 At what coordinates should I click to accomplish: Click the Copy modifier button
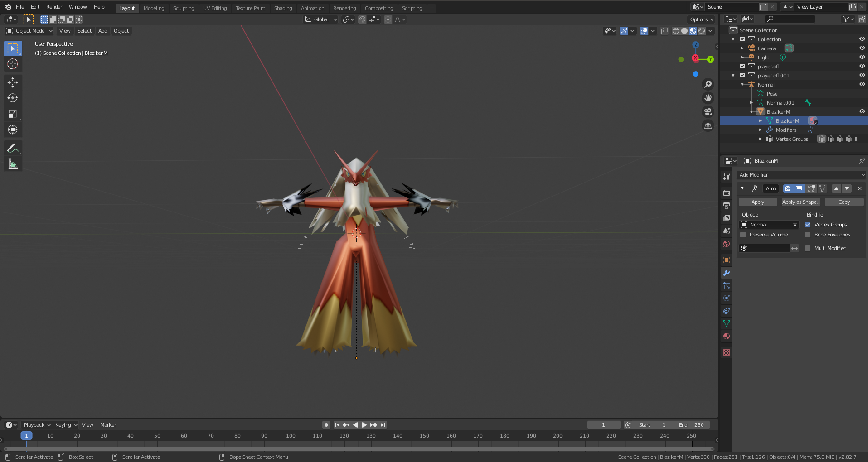(844, 202)
